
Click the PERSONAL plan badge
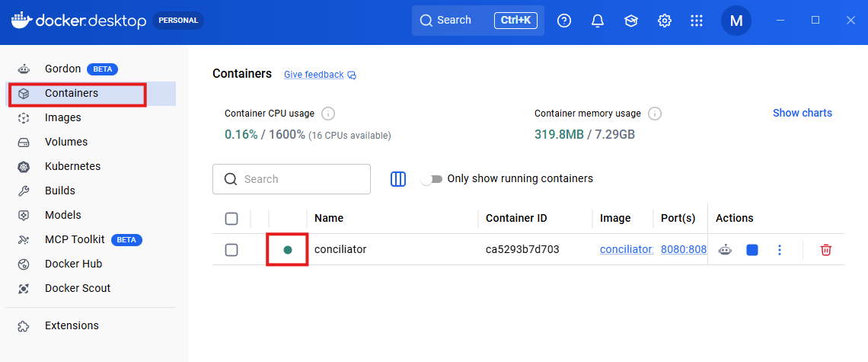pos(178,21)
